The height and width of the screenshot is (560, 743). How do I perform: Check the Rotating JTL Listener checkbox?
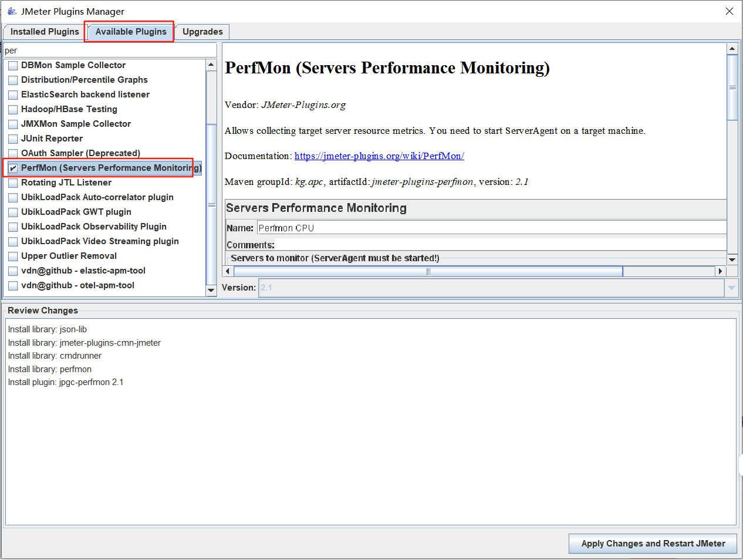pyautogui.click(x=13, y=183)
